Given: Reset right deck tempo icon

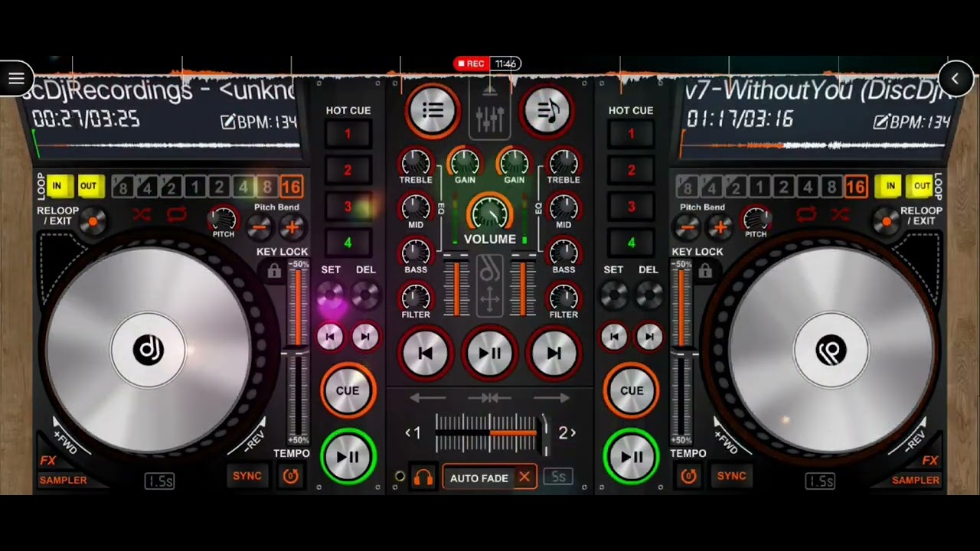Looking at the screenshot, I should 688,476.
